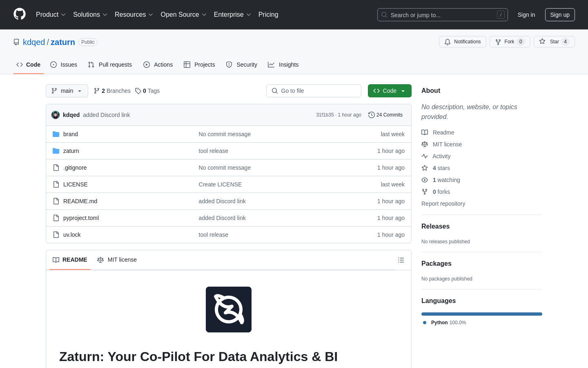Star the zaturn repository

[x=554, y=42]
